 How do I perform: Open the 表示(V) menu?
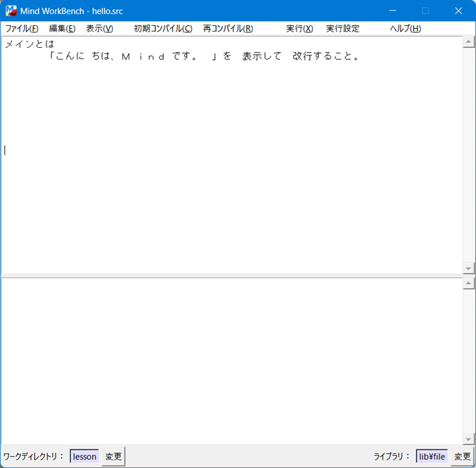100,29
